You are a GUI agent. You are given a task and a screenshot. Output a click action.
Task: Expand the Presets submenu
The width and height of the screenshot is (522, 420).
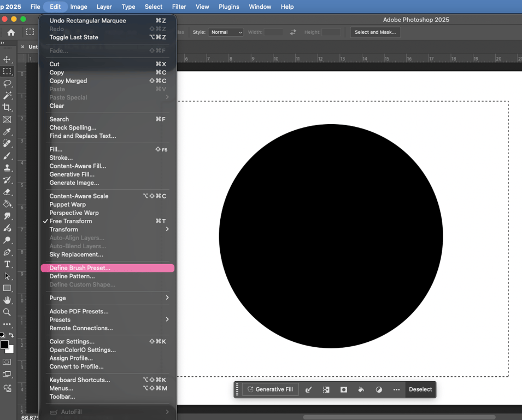[x=107, y=320]
